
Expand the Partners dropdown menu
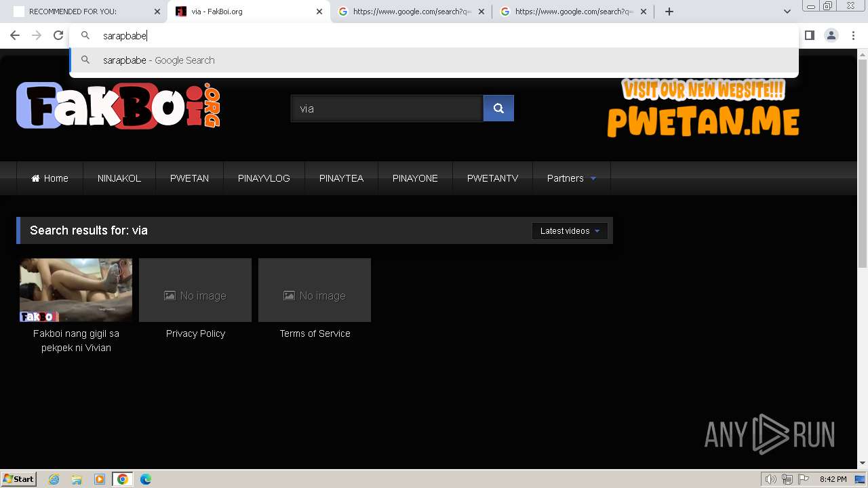572,178
